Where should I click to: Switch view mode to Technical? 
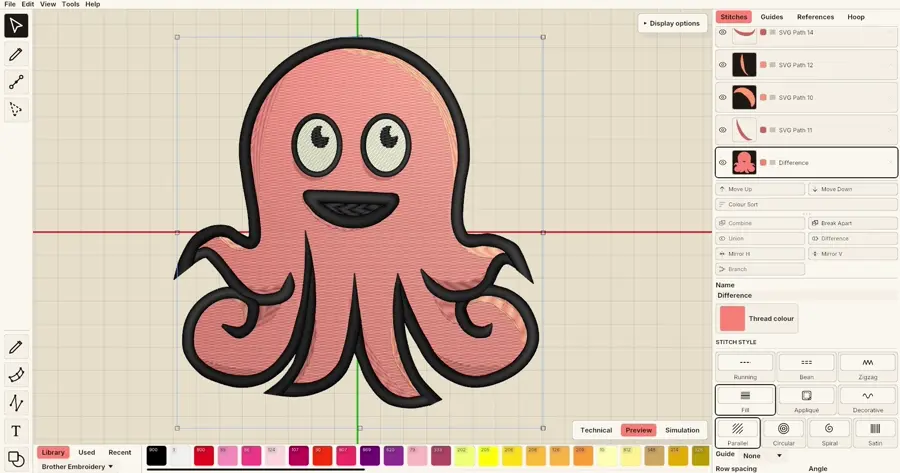pyautogui.click(x=596, y=430)
